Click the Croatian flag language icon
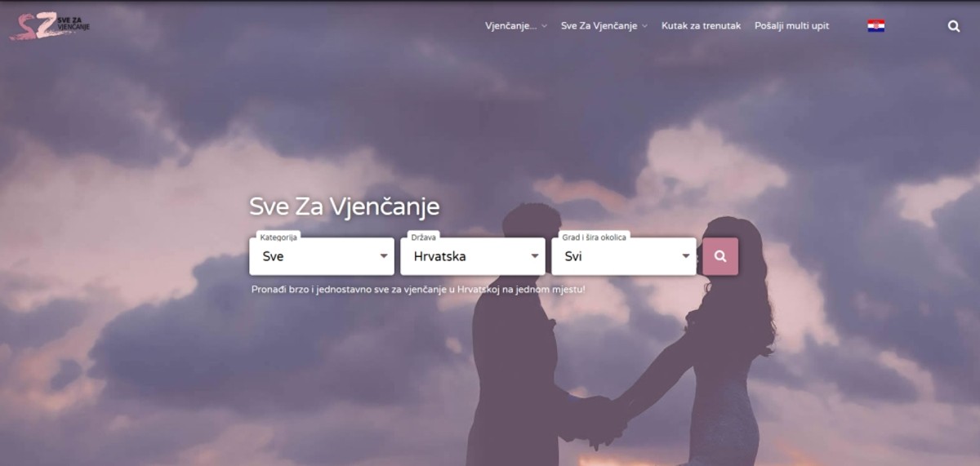The image size is (980, 466). coord(876,26)
